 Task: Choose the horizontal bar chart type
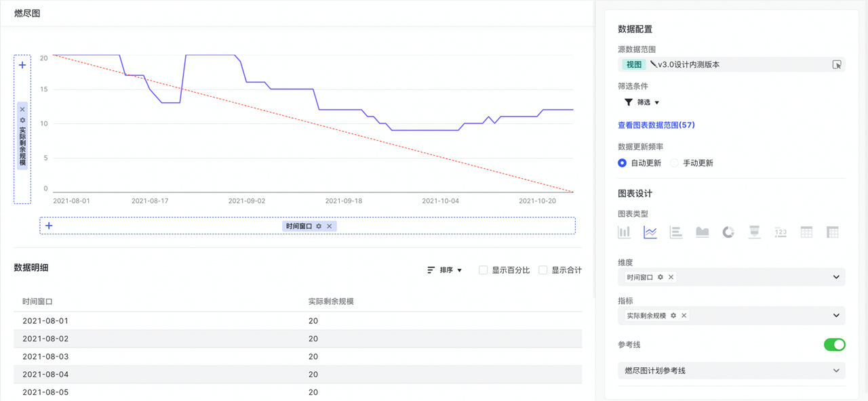coord(676,232)
